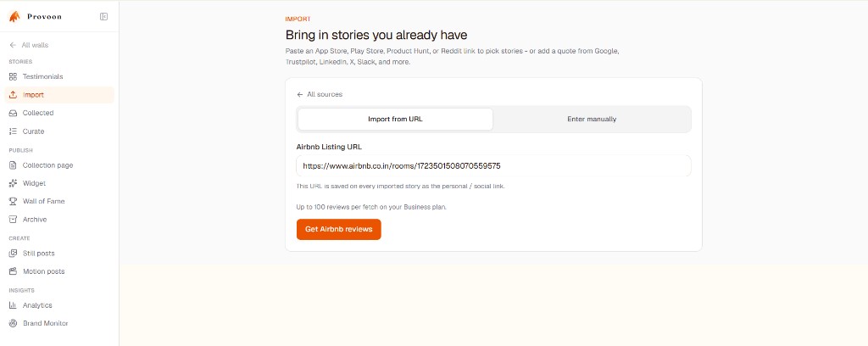The image size is (868, 346).
Task: Open Wall of Fame in the sidebar
Action: click(59, 202)
